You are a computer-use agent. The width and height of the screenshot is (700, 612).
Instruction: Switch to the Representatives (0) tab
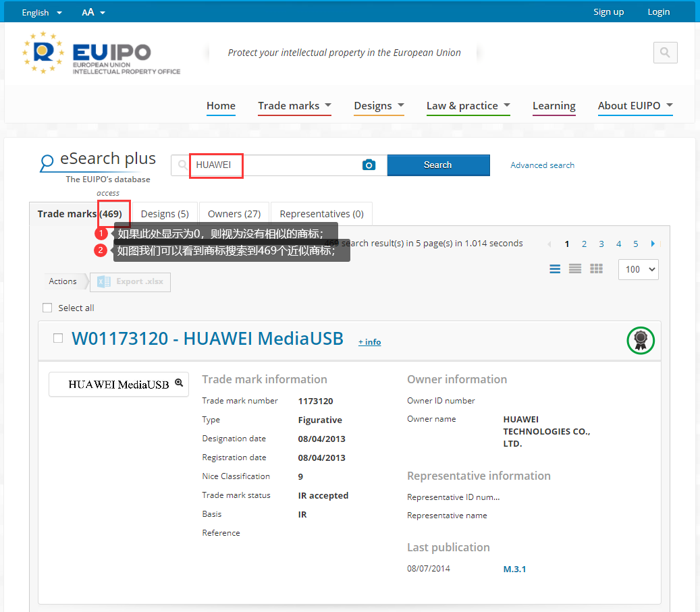(321, 214)
